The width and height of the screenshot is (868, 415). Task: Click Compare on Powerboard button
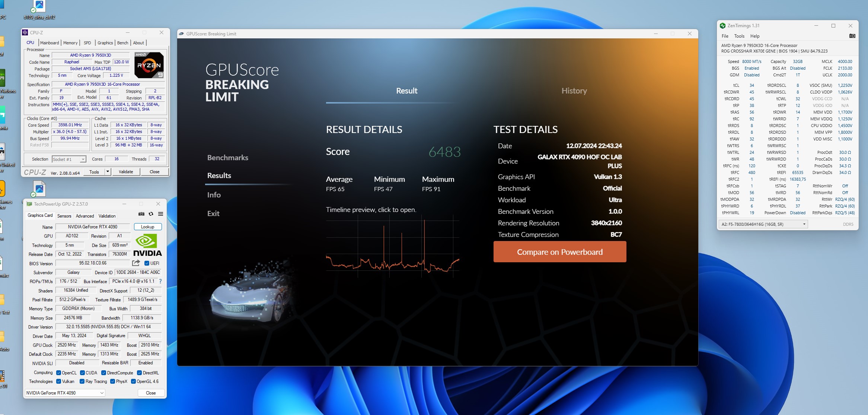559,252
